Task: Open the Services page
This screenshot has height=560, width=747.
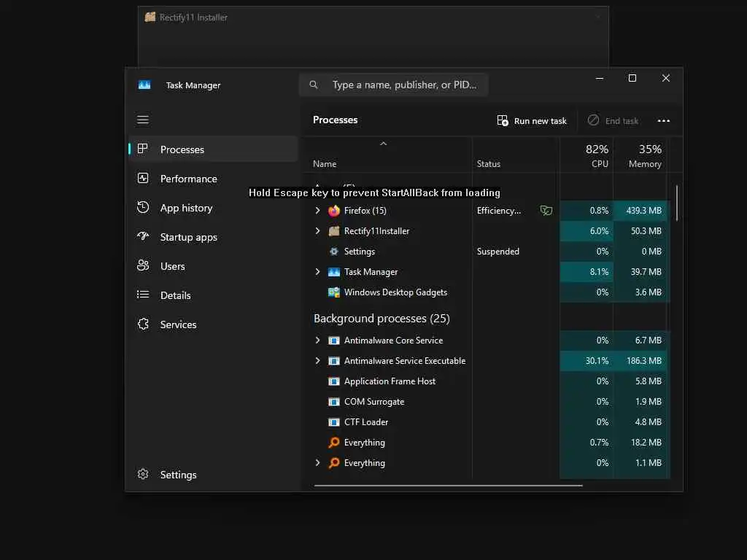Action: 214,324
